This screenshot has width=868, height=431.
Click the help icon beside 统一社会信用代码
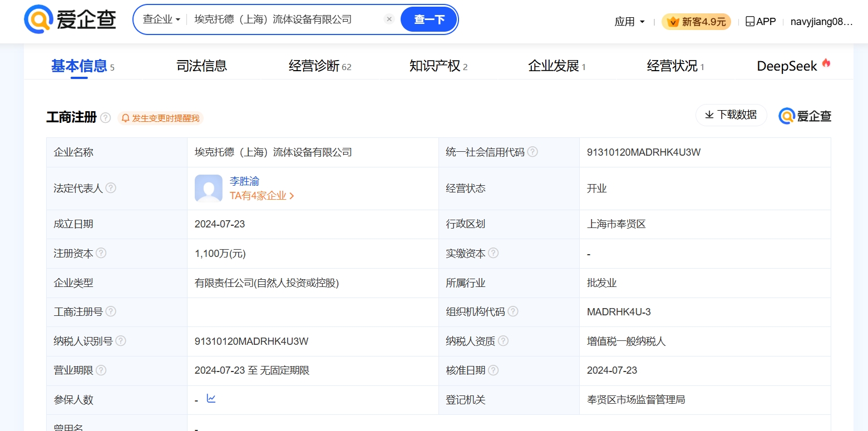click(x=532, y=152)
